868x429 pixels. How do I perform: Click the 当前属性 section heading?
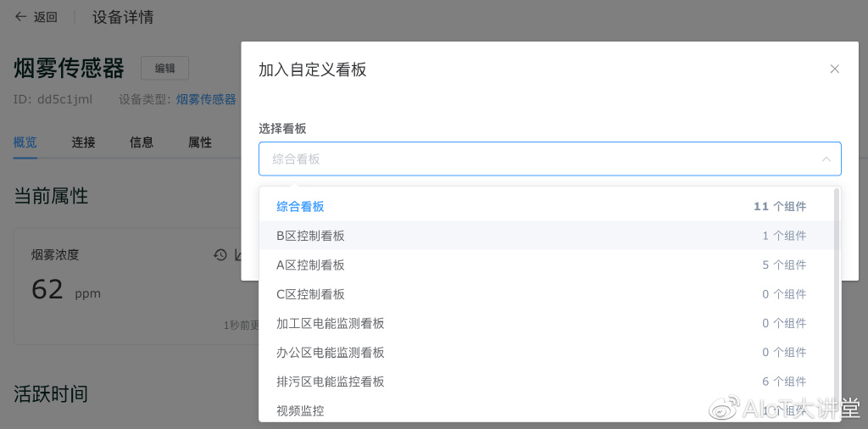pyautogui.click(x=51, y=196)
